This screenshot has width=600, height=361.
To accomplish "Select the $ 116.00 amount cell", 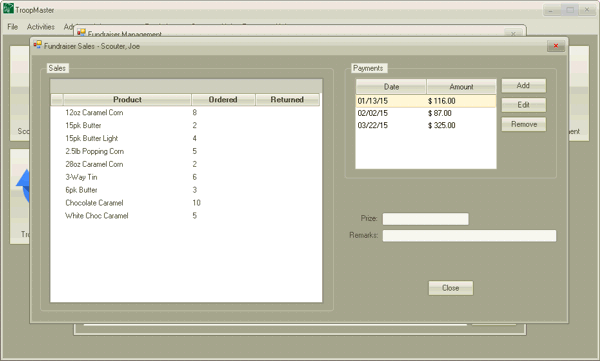I will pos(442,101).
